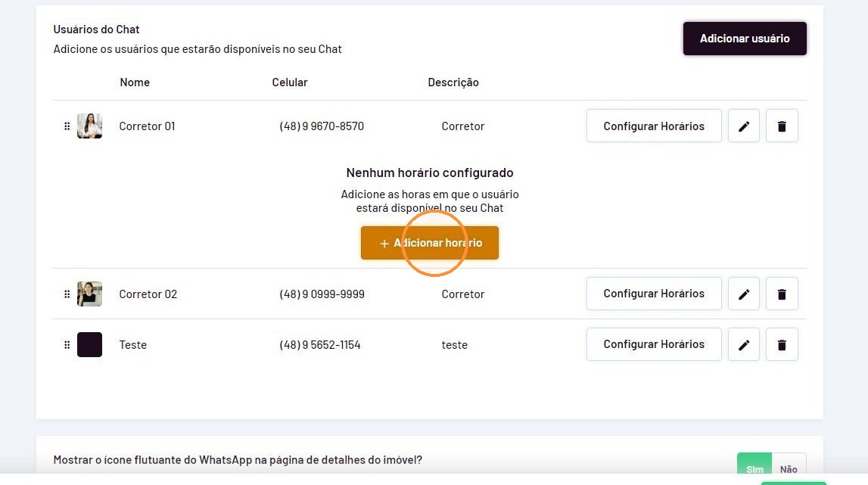
Task: Set floating WhatsApp icon to Sim
Action: tap(754, 464)
